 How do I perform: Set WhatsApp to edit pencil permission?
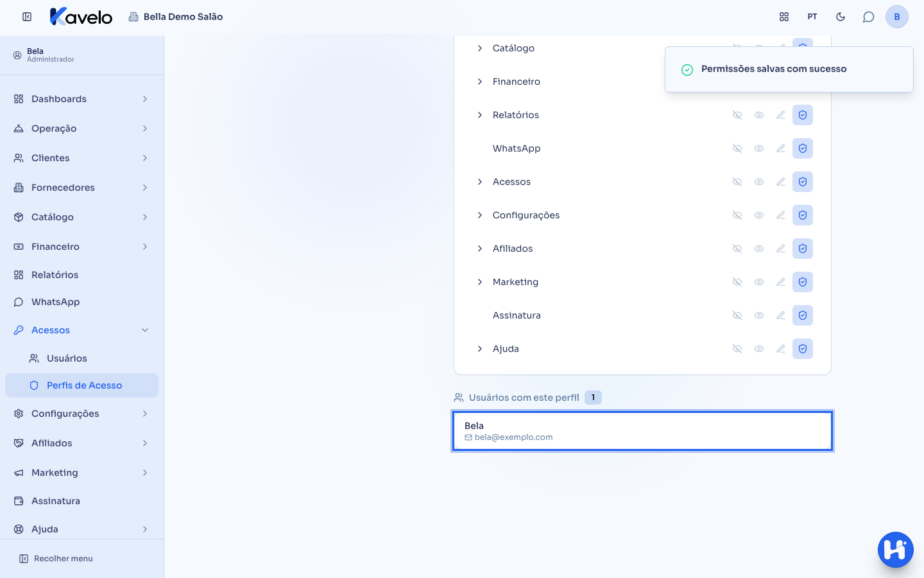(x=781, y=148)
